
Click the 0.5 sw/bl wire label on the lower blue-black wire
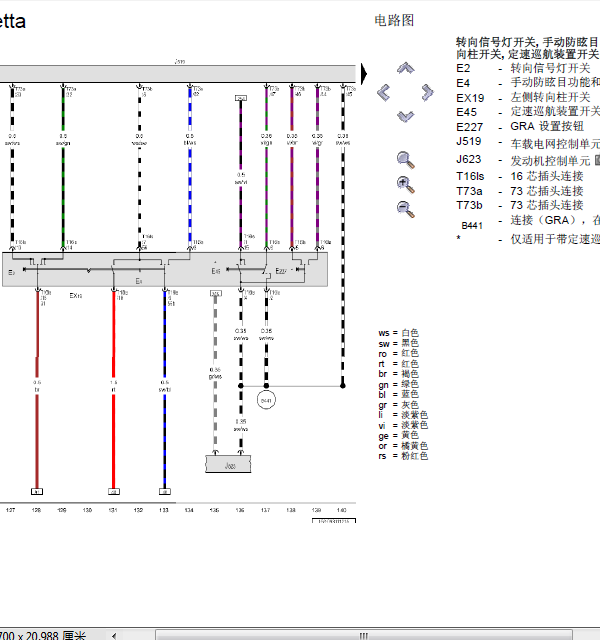[164, 386]
